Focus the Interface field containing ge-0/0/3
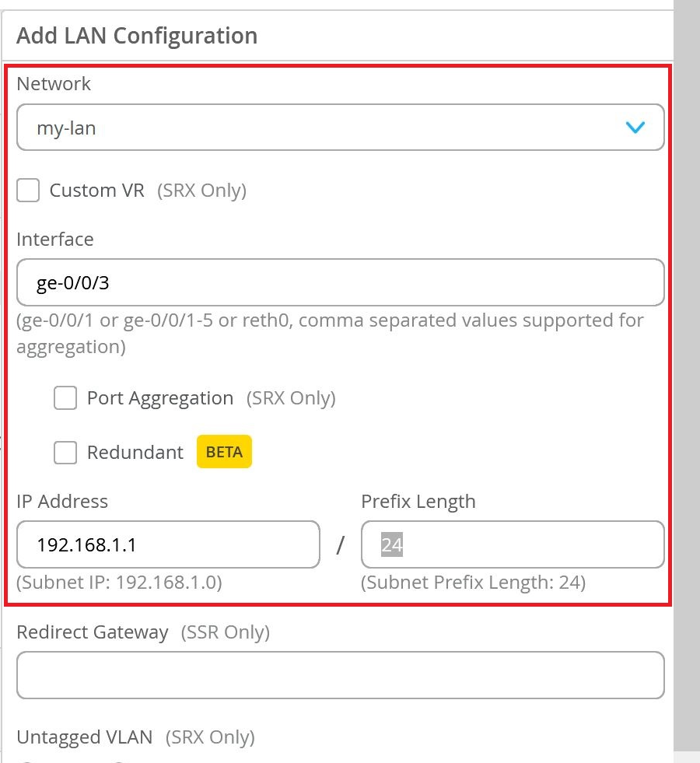The height and width of the screenshot is (763, 700). coord(340,282)
